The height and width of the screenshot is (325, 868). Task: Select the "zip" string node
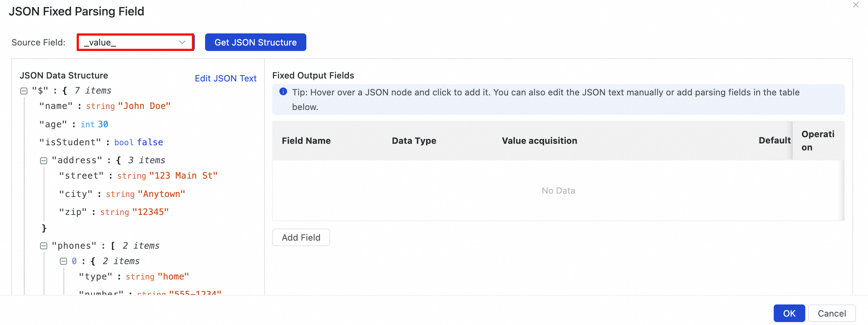coord(73,212)
